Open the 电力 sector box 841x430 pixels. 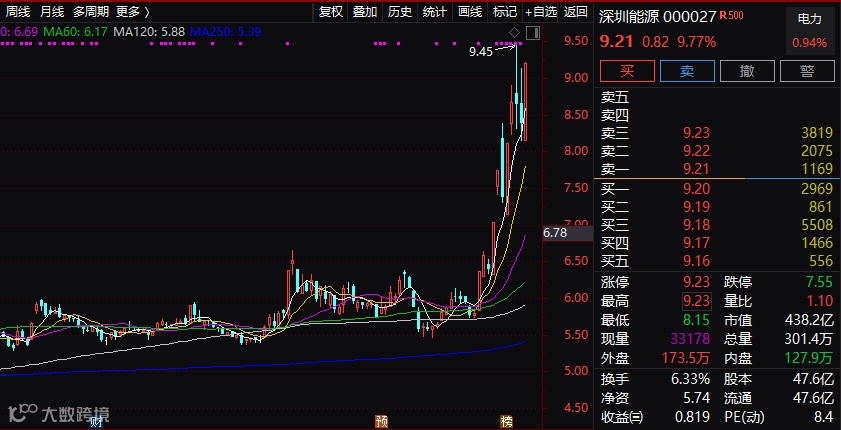[809, 31]
